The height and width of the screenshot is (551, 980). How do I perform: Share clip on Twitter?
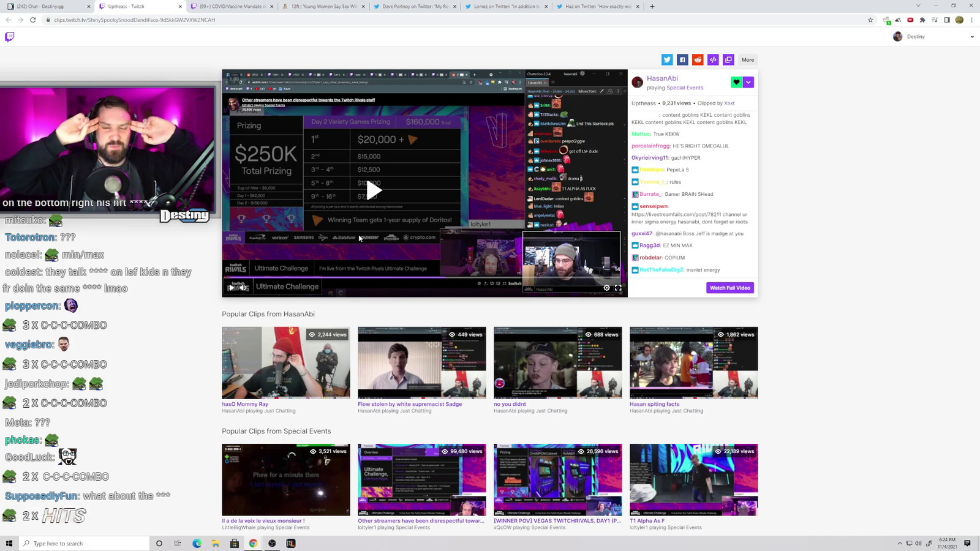coord(667,59)
